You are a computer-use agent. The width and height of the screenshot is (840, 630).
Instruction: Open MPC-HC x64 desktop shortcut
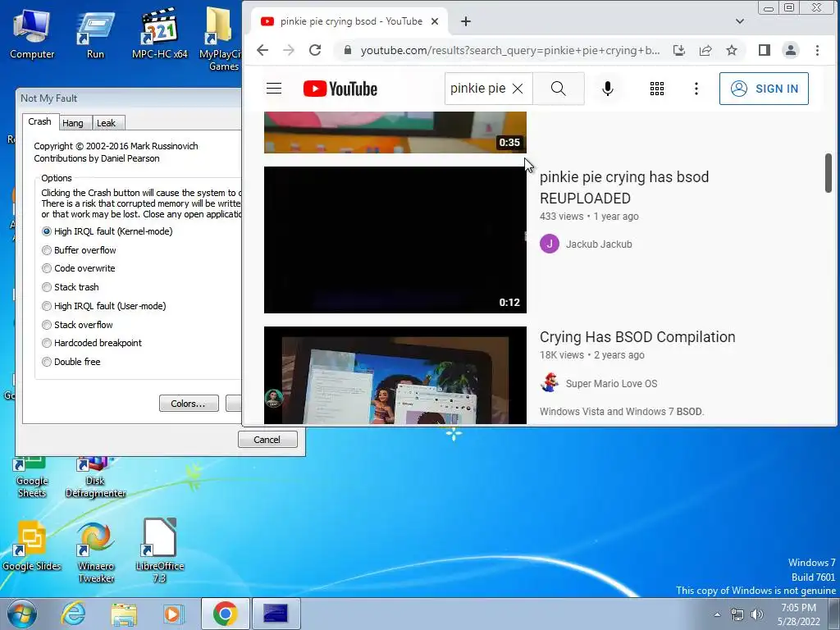160,34
